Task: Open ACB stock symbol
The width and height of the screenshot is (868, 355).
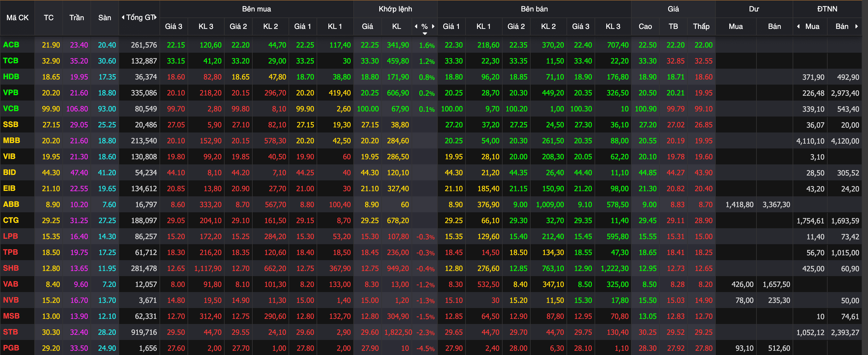Action: (x=11, y=45)
